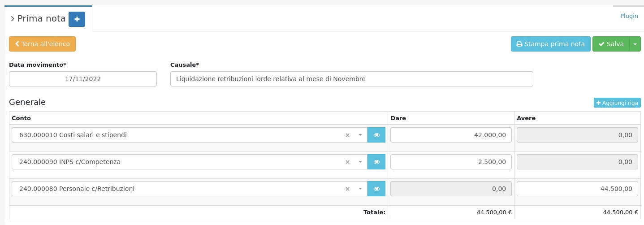
Task: Open the Personale c/Retribuzioni account dropdown
Action: pos(360,189)
